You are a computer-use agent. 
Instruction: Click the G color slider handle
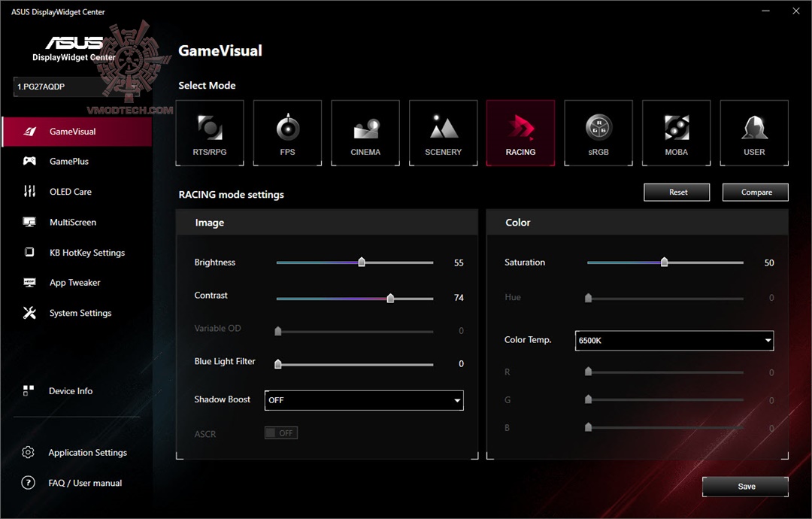click(x=588, y=399)
